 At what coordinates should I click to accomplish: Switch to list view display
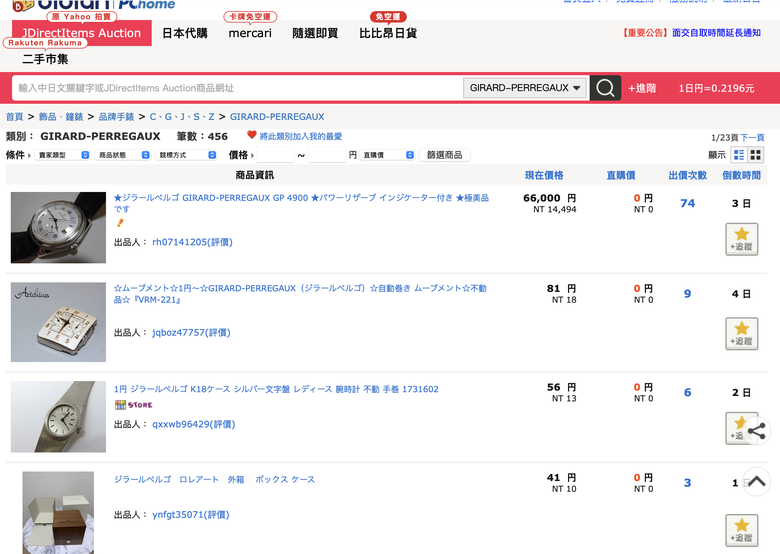pos(739,155)
